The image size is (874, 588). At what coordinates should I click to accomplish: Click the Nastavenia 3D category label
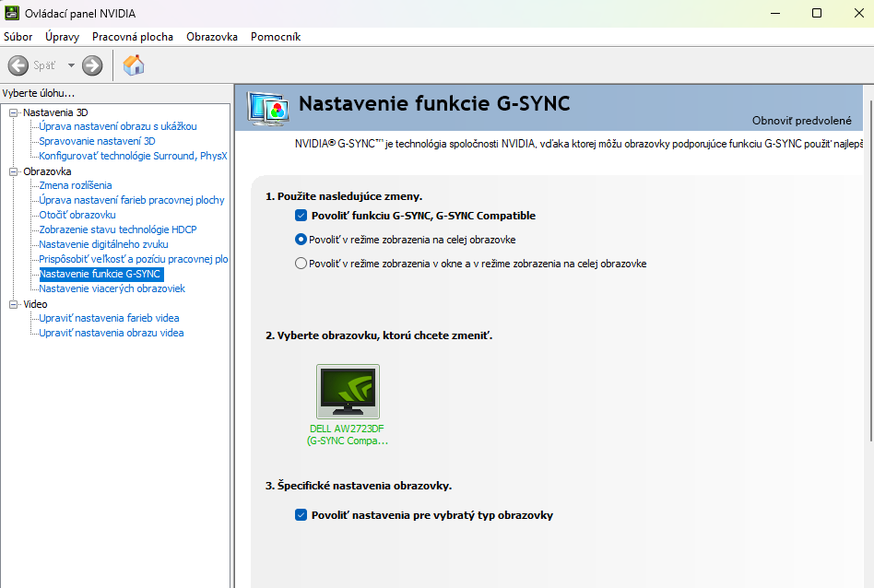click(x=55, y=112)
